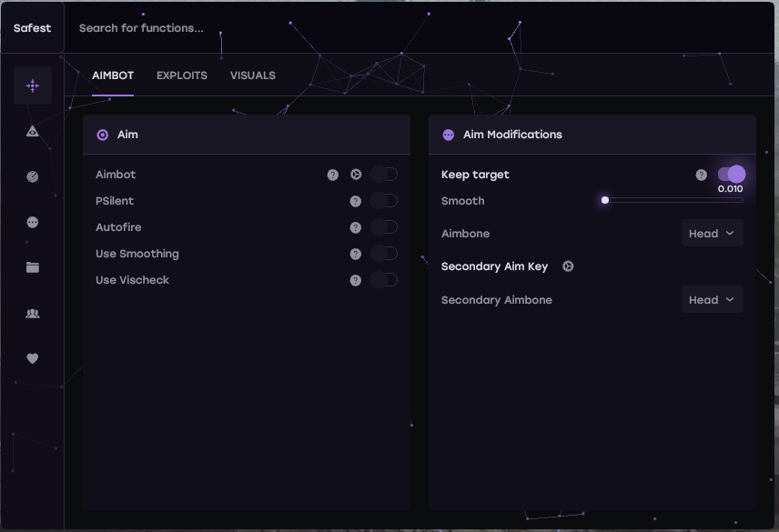
Task: Expand the Secondary Aimbone dropdown
Action: click(x=712, y=300)
